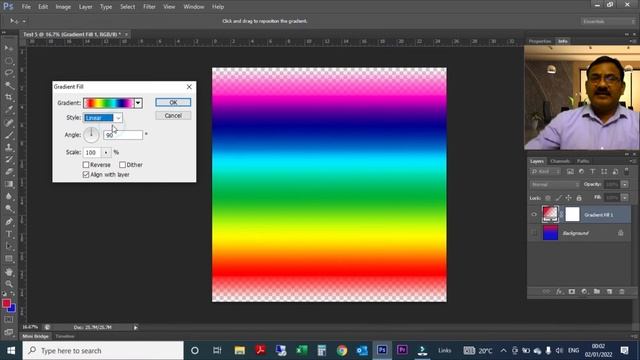Enable the Dither checkbox

point(122,165)
